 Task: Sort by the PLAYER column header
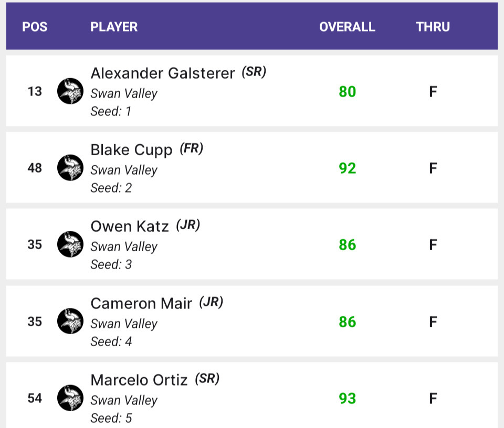coord(114,27)
